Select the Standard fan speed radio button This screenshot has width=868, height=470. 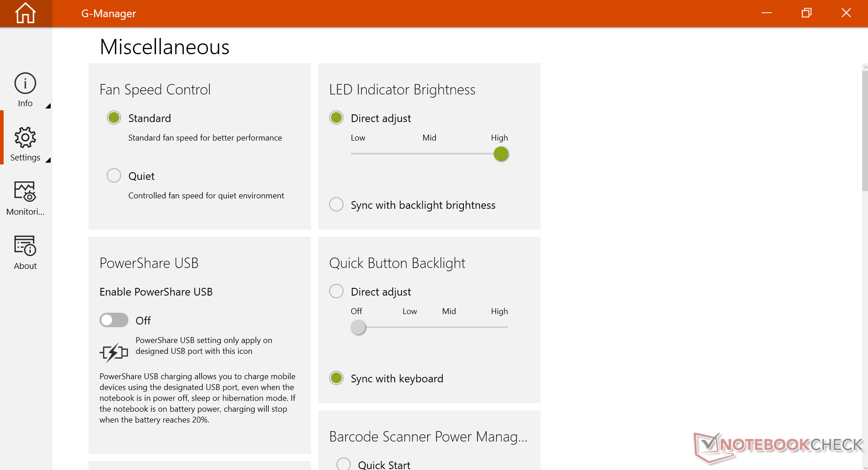coord(114,117)
